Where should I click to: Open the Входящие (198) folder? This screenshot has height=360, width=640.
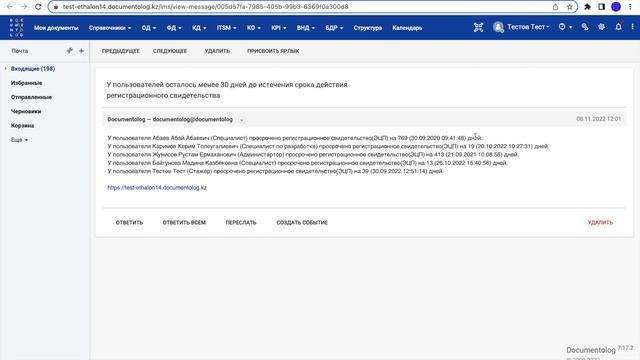[33, 69]
